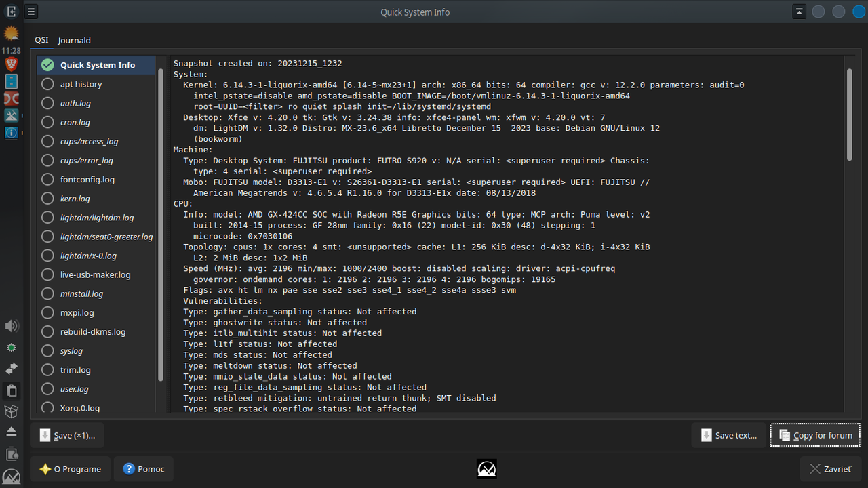This screenshot has height=488, width=868.
Task: Click the 'Type: meltdown status: Not affected' line
Action: pyautogui.click(x=270, y=365)
